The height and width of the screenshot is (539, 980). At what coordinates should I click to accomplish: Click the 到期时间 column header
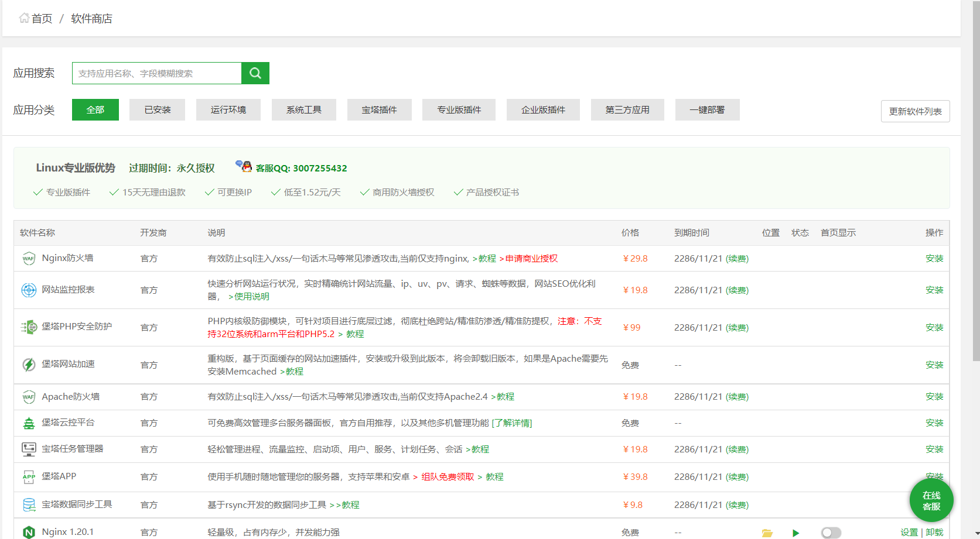[691, 232]
